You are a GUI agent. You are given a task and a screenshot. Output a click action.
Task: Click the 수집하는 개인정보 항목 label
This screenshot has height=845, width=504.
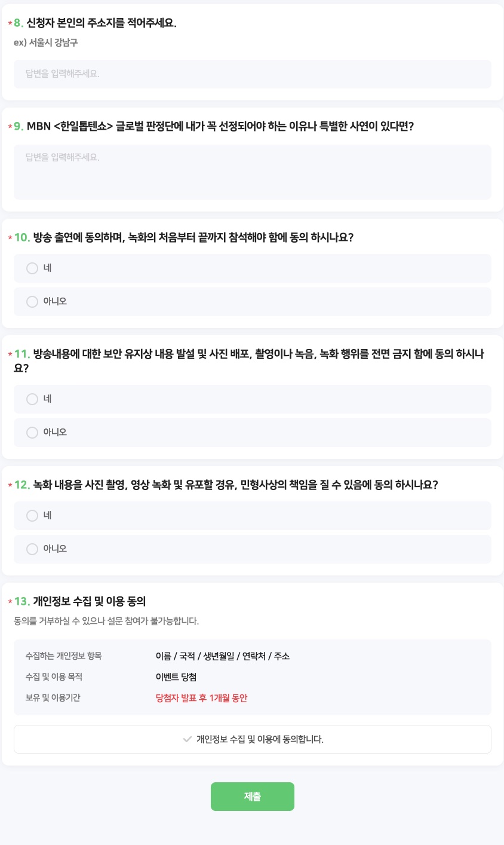coord(63,655)
